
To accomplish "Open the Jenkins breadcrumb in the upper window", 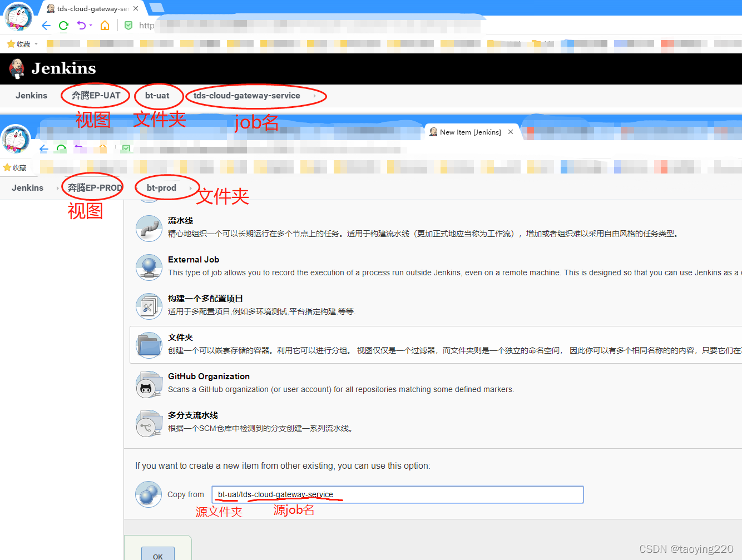I will coord(31,96).
